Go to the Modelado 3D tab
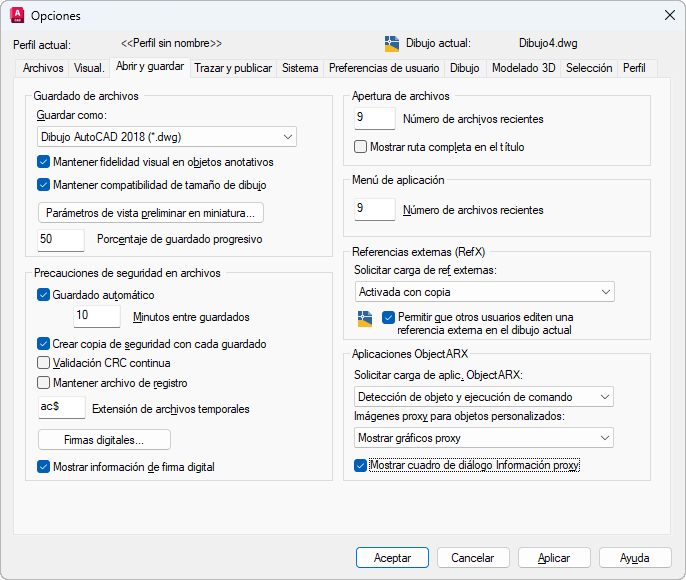Image resolution: width=686 pixels, height=580 pixels. (523, 68)
